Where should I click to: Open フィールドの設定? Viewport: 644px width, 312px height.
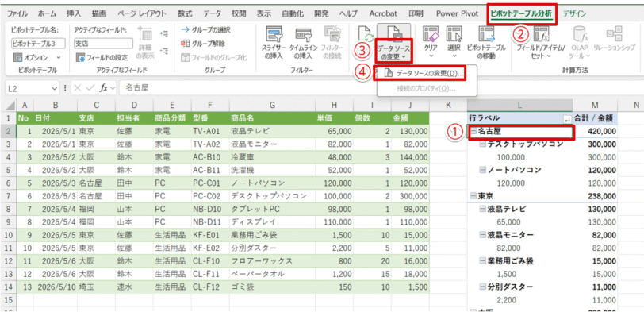coord(102,57)
